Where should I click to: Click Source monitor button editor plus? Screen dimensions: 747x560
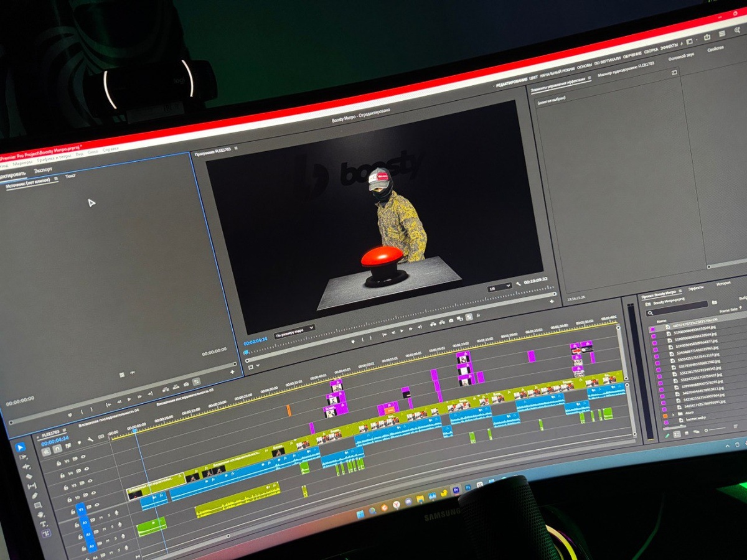point(232,371)
